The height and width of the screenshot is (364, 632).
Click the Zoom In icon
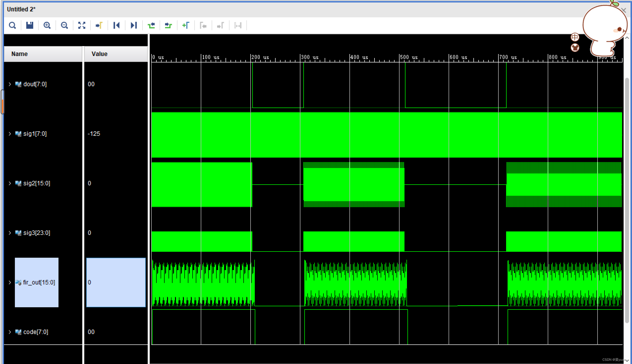tap(47, 25)
